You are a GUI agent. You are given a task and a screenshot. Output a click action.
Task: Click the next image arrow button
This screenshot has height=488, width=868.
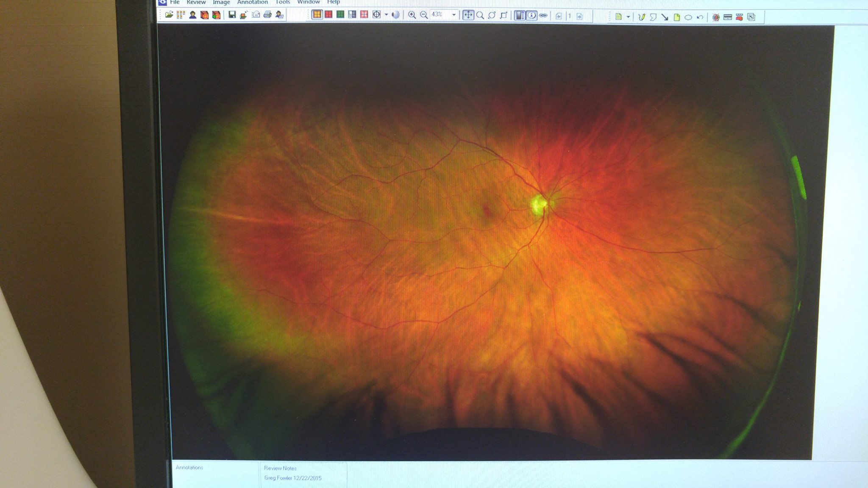579,16
